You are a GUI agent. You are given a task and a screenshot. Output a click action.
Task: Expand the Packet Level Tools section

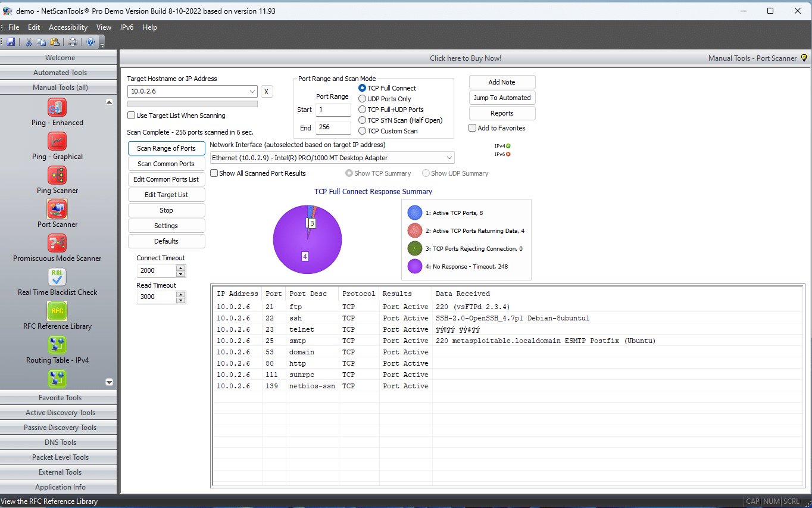click(59, 457)
